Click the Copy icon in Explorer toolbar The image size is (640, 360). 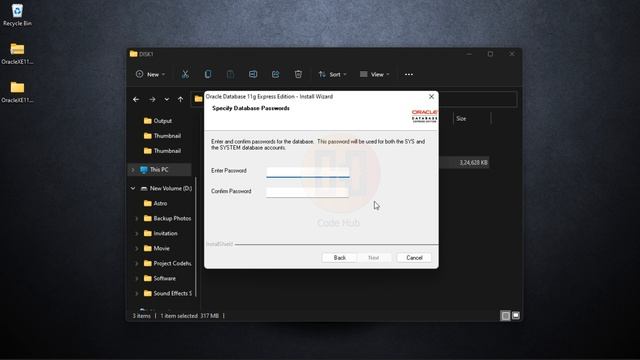tap(208, 74)
